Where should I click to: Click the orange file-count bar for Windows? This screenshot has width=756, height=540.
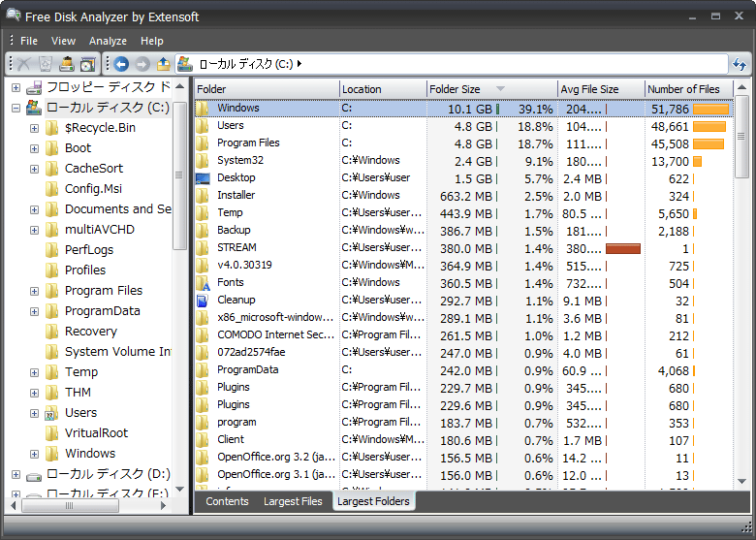[710, 110]
